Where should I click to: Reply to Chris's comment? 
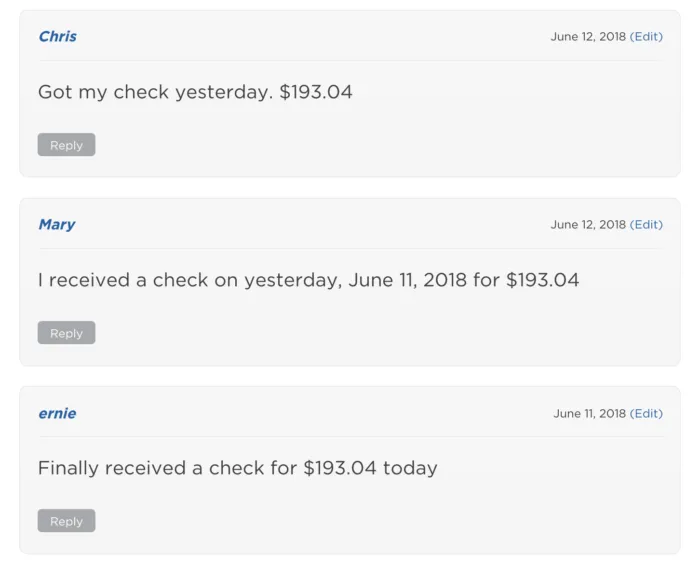coord(66,145)
